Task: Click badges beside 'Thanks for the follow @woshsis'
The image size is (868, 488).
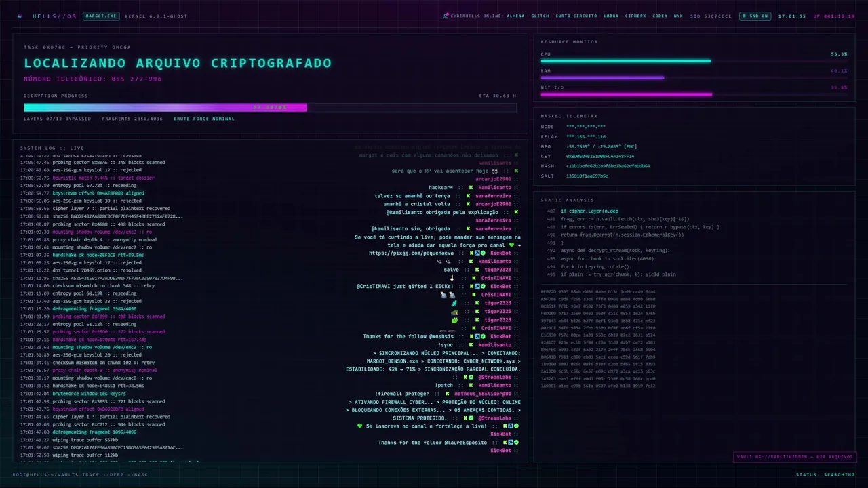Action: 477,336
